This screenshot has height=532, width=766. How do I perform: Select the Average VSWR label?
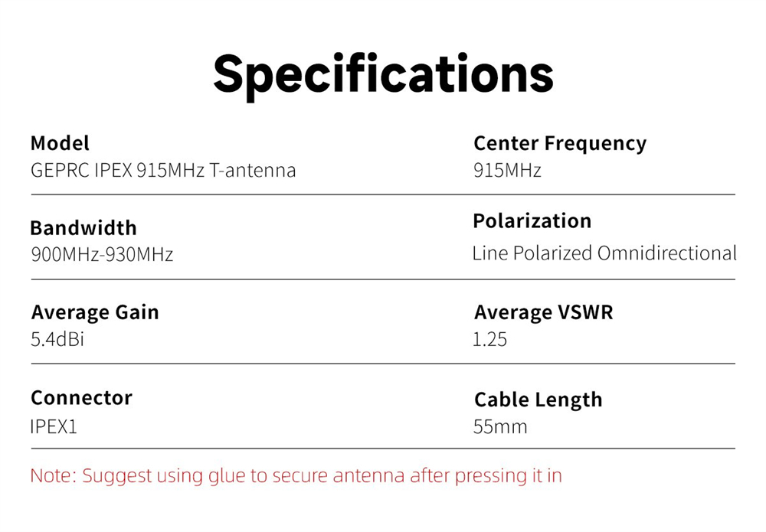[543, 312]
